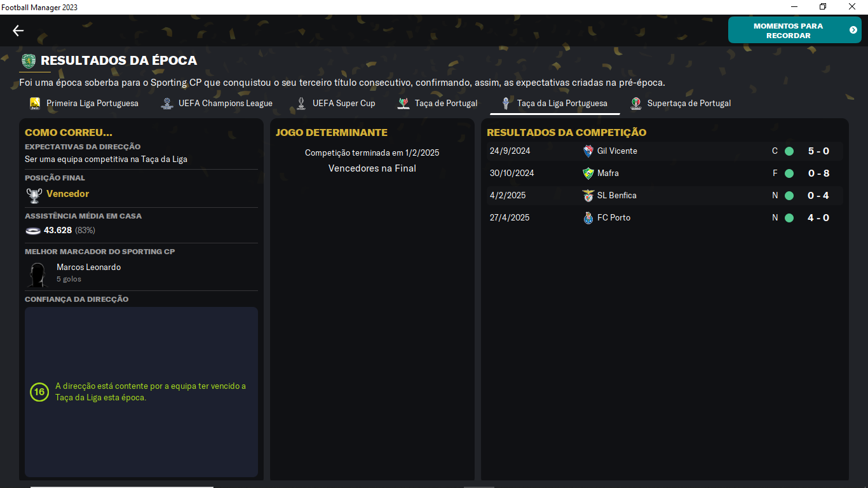Click the 'C' home venue marker
868x488 pixels.
pos(775,151)
